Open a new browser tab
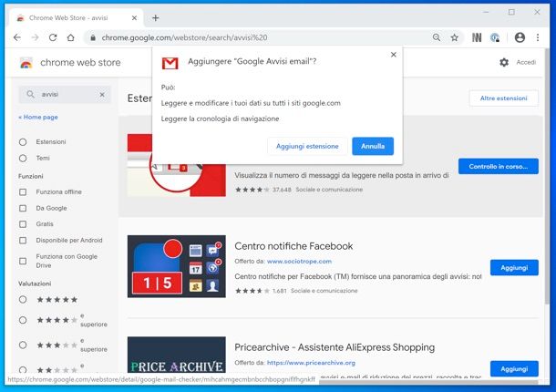 [x=155, y=17]
